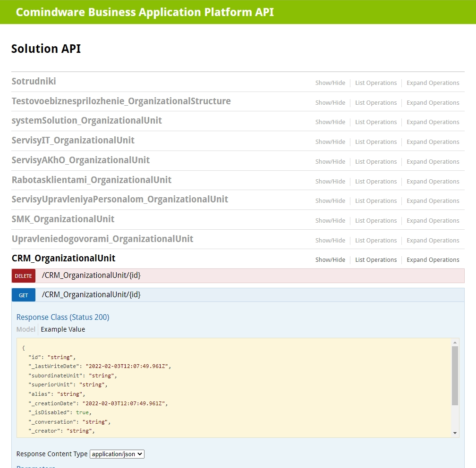Expand operations for Rabotasklientami_OrganizationalUnit
476x468 pixels.
click(433, 181)
